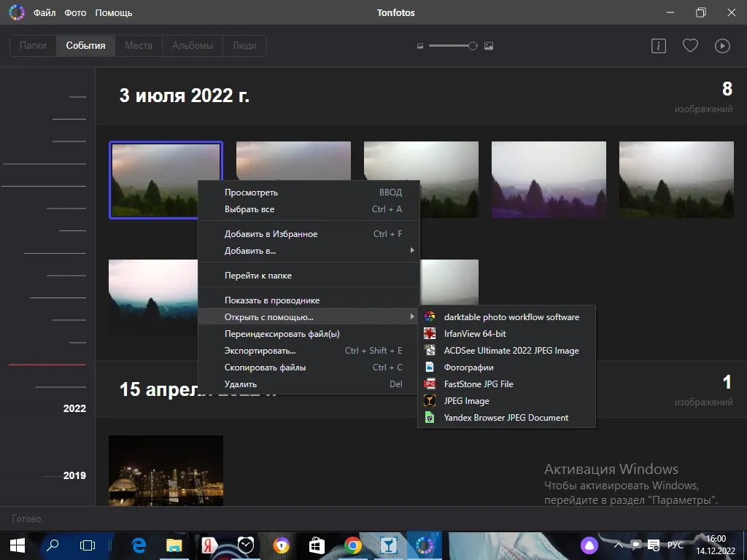The height and width of the screenshot is (560, 747).
Task: Launch Yandex from the taskbar
Action: tap(210, 545)
